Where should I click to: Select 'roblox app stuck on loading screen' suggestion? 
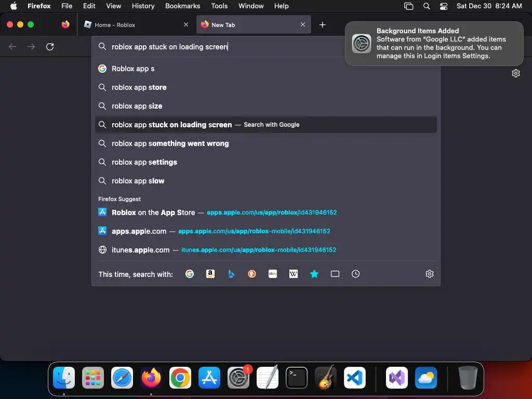pos(265,125)
